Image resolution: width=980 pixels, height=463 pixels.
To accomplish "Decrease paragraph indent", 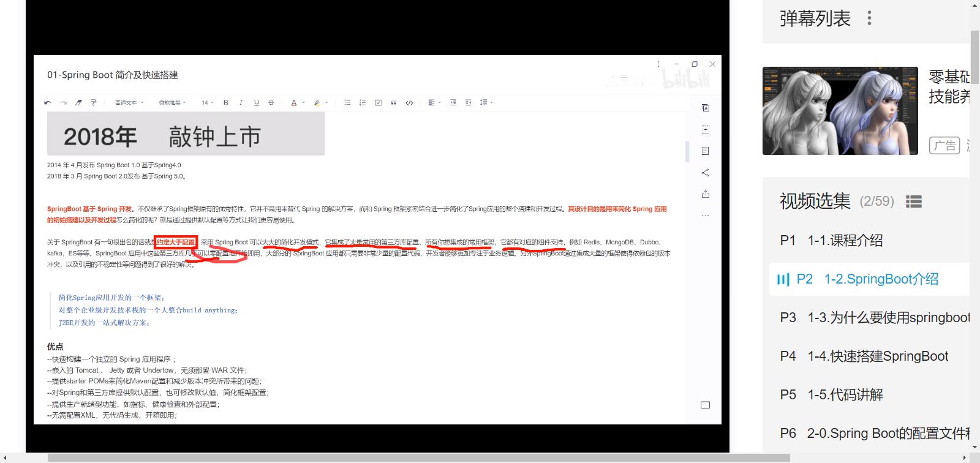I will click(x=468, y=103).
